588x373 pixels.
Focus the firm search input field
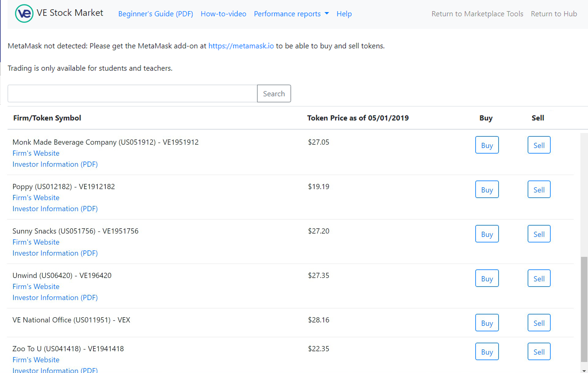pyautogui.click(x=132, y=93)
